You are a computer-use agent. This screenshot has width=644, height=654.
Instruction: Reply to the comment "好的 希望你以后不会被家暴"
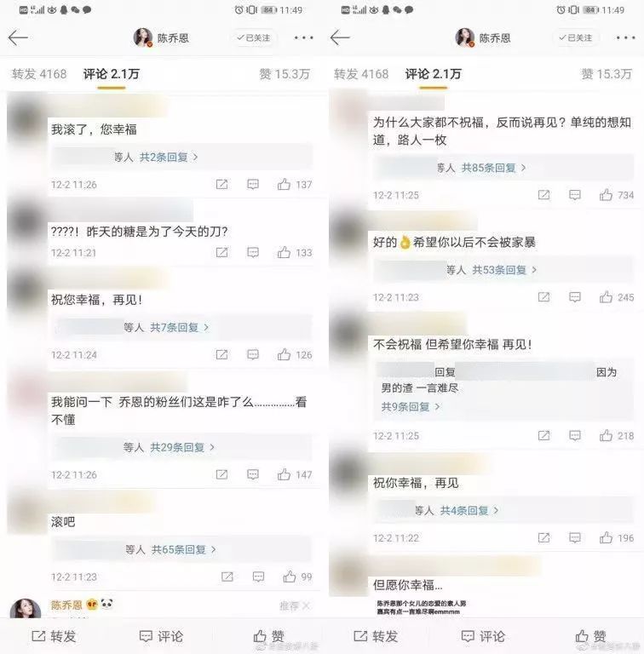pyautogui.click(x=575, y=297)
